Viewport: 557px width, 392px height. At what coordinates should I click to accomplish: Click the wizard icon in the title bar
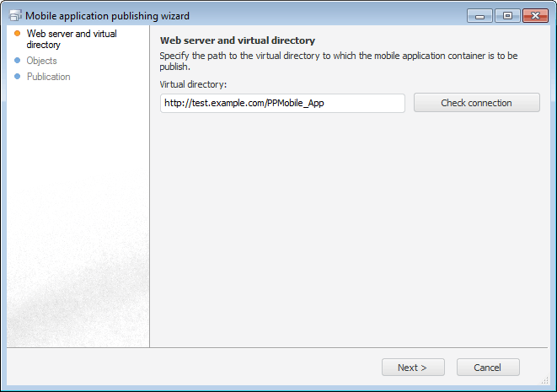pos(15,15)
